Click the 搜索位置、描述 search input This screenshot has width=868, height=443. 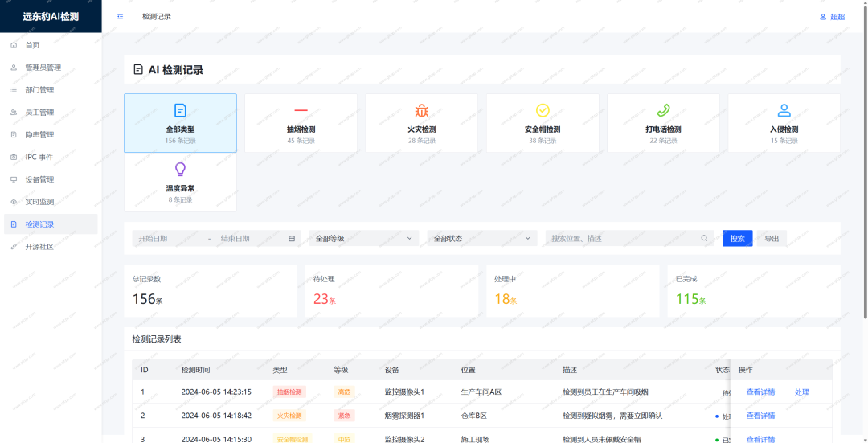tap(624, 239)
